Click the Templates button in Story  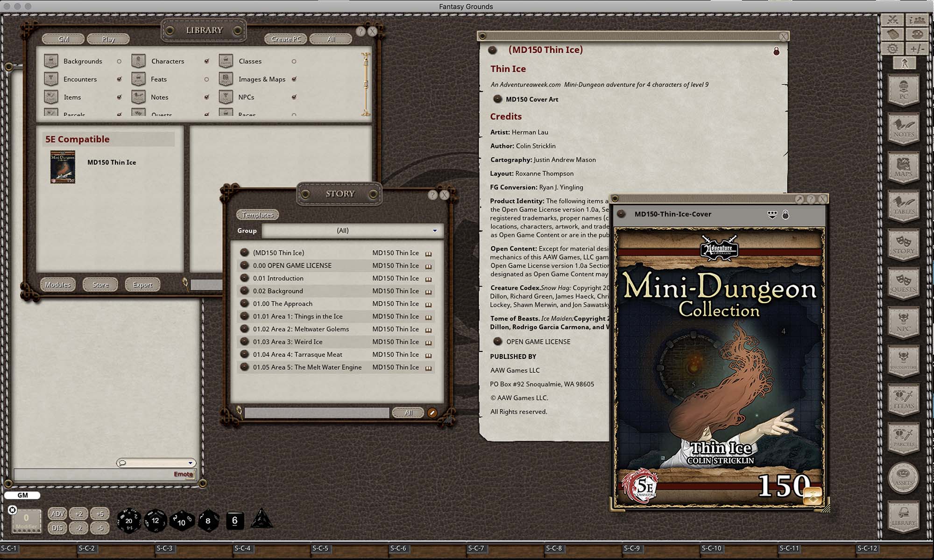[258, 215]
